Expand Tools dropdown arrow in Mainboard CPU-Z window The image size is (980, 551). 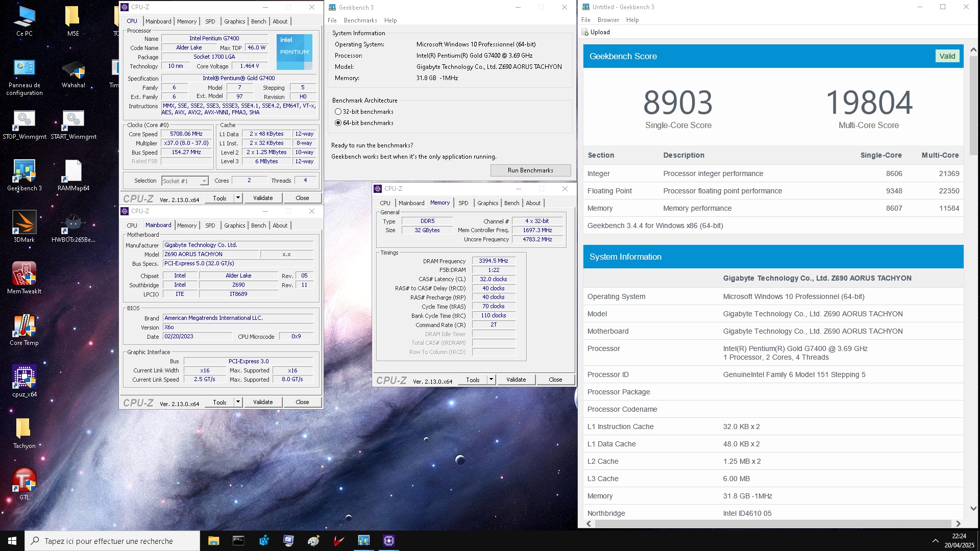click(238, 402)
